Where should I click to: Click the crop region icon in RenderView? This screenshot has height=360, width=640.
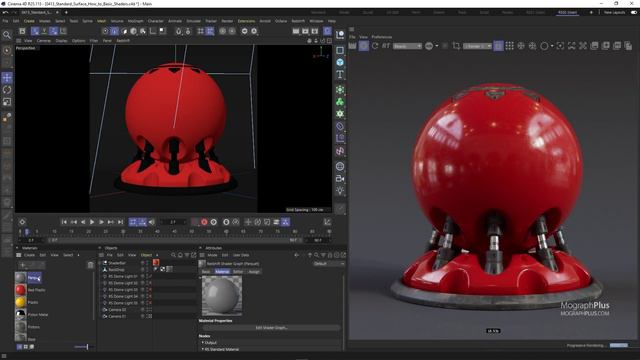click(456, 46)
